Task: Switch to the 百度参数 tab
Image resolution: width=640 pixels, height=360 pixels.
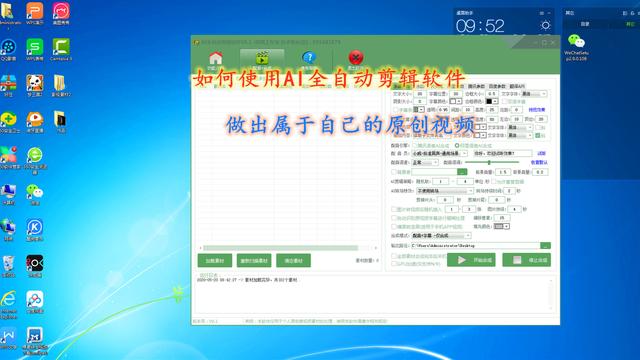Action: click(497, 86)
